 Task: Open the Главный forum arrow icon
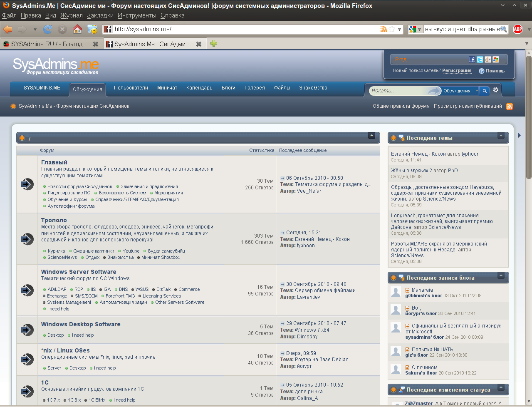coord(27,184)
